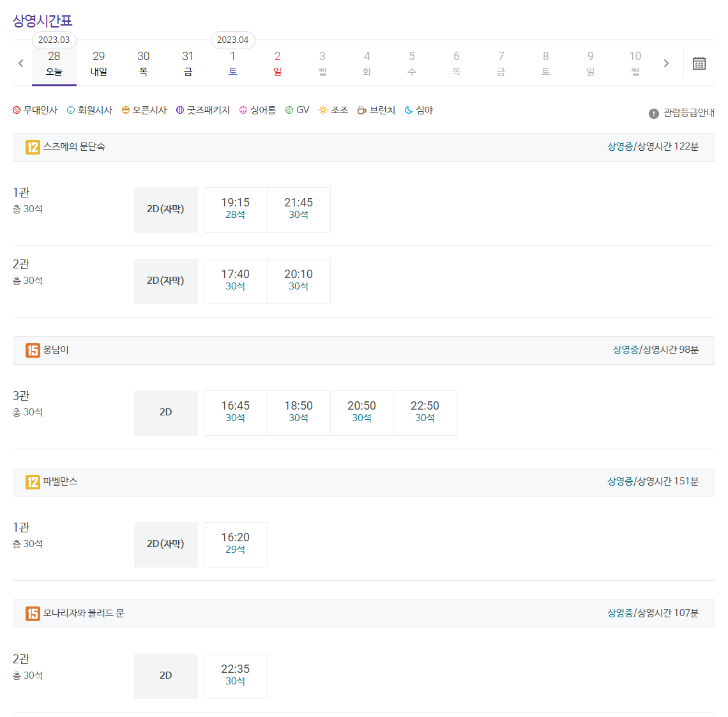Select April 9 일 tab
The height and width of the screenshot is (717, 728).
591,63
